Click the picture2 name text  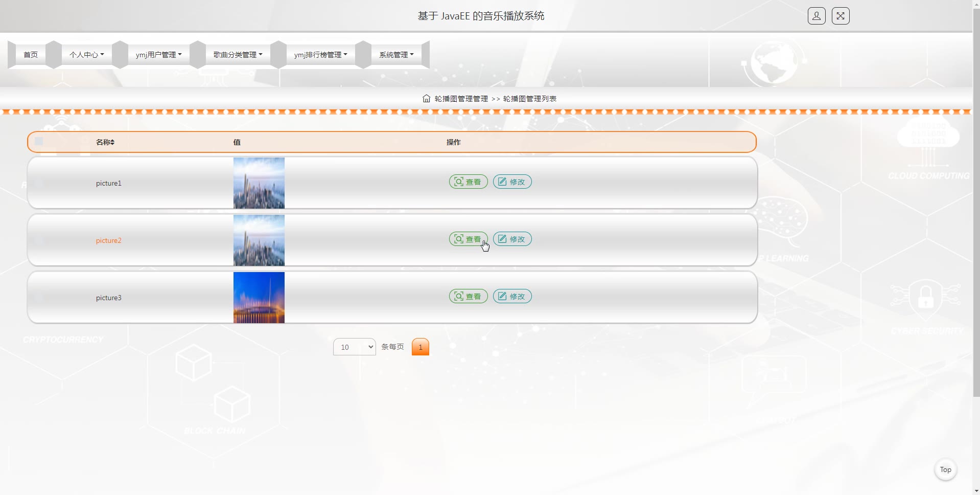tap(109, 240)
